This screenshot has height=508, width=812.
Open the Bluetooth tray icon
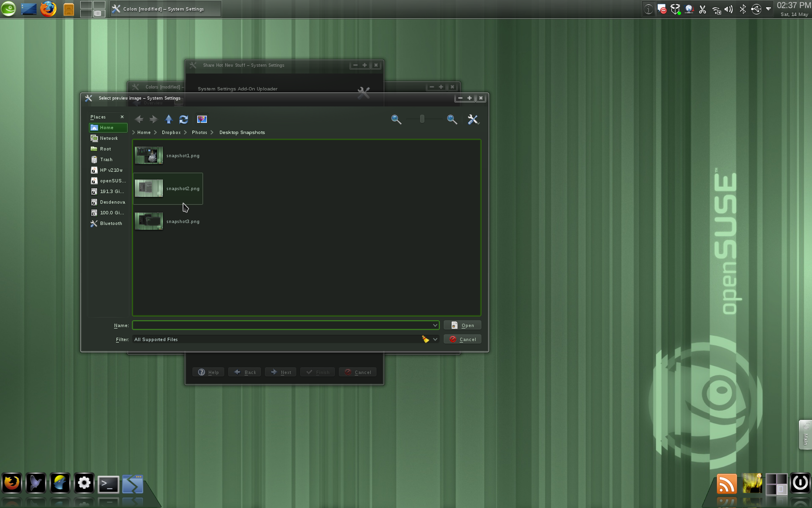coord(743,9)
